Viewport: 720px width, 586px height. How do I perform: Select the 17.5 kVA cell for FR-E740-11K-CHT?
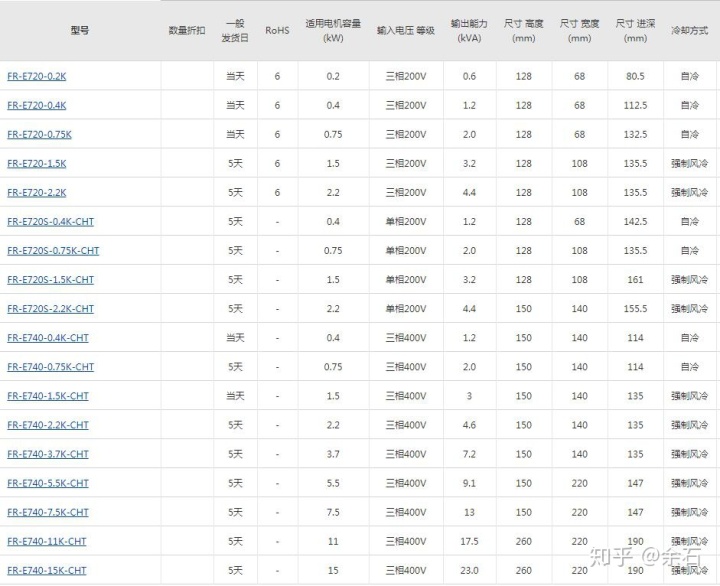tap(469, 541)
